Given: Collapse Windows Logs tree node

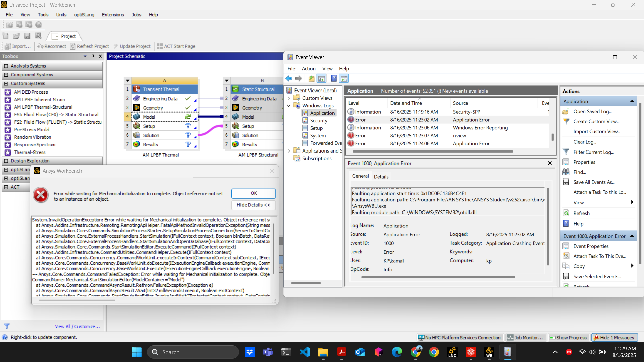Looking at the screenshot, I should point(289,106).
